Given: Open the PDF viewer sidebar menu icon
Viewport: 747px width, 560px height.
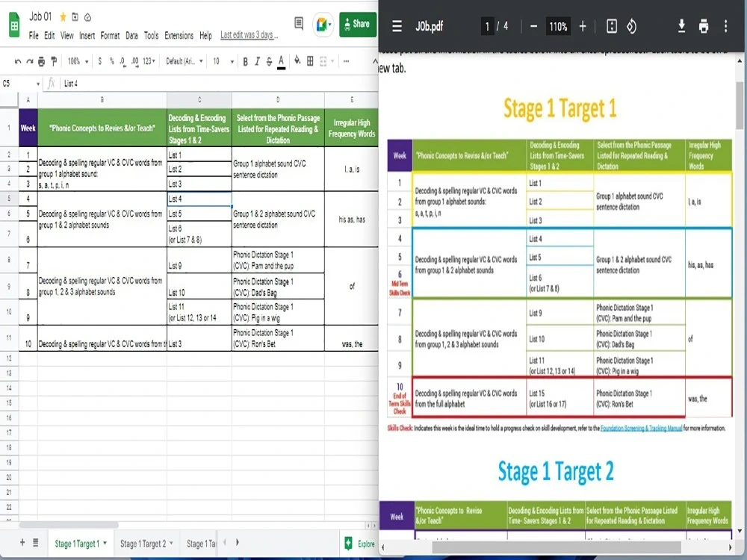Looking at the screenshot, I should coord(397,26).
